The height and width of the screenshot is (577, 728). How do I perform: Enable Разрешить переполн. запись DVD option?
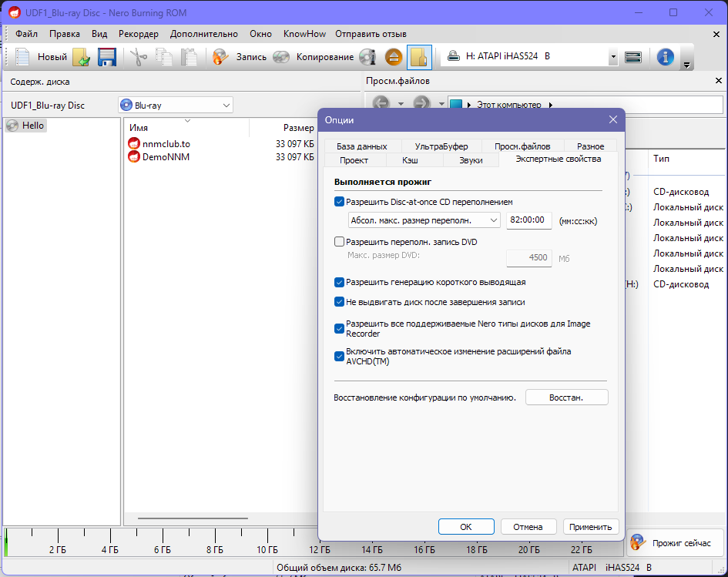(x=339, y=241)
